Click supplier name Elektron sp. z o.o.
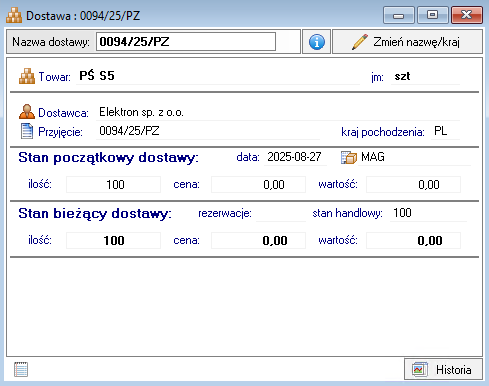 pos(141,112)
